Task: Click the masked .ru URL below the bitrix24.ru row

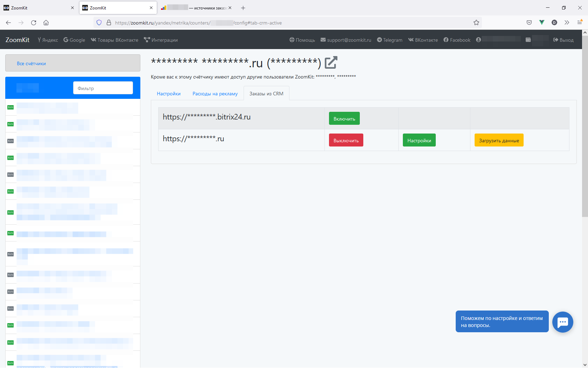Action: coord(193,139)
